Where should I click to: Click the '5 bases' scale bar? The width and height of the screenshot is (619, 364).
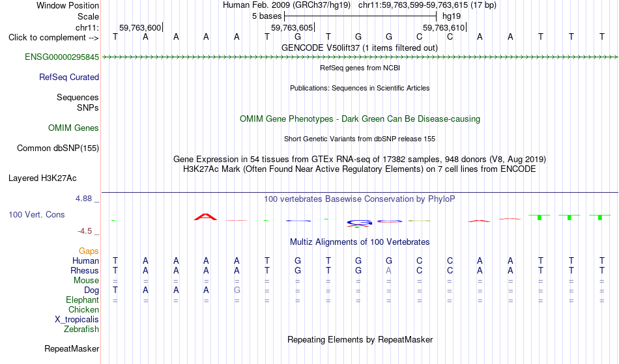360,16
